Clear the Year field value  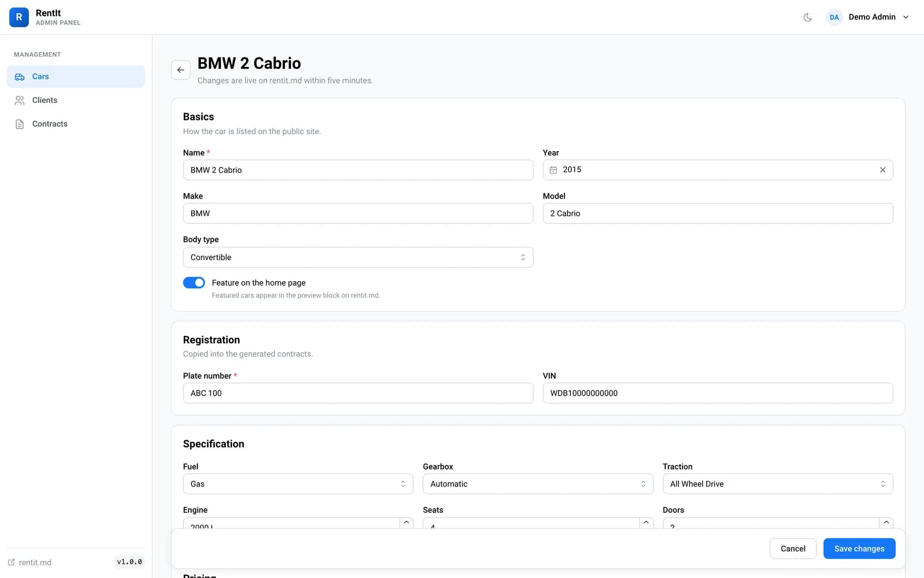click(883, 170)
